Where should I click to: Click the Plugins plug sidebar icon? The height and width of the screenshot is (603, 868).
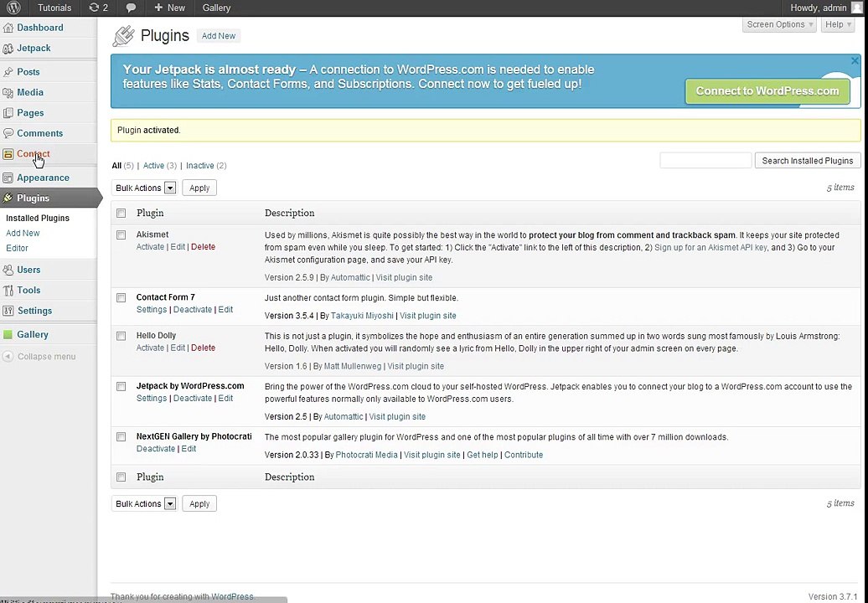coord(8,198)
